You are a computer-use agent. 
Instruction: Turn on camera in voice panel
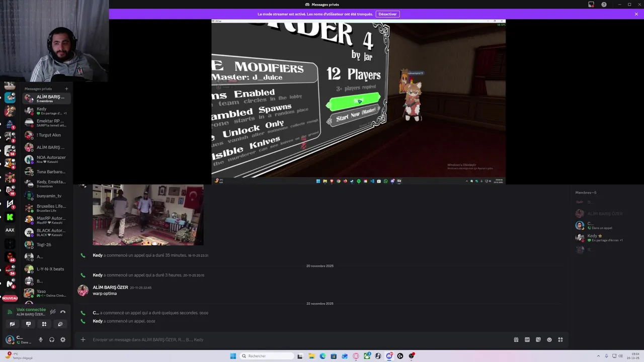[13, 324]
